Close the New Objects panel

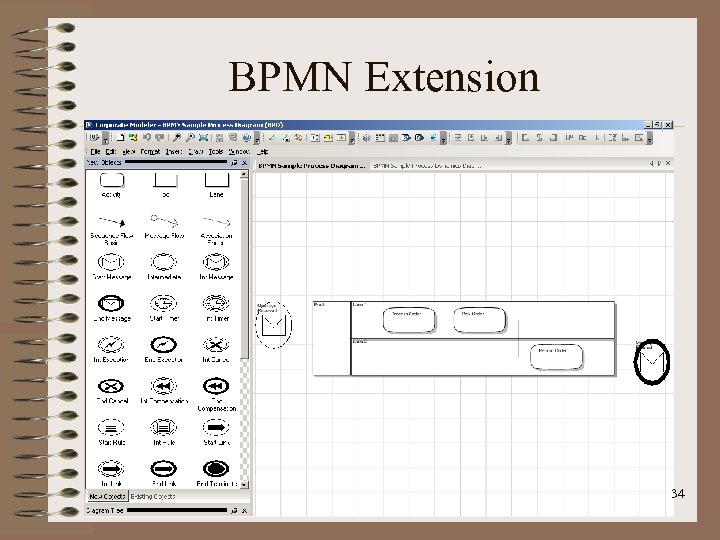point(244,163)
